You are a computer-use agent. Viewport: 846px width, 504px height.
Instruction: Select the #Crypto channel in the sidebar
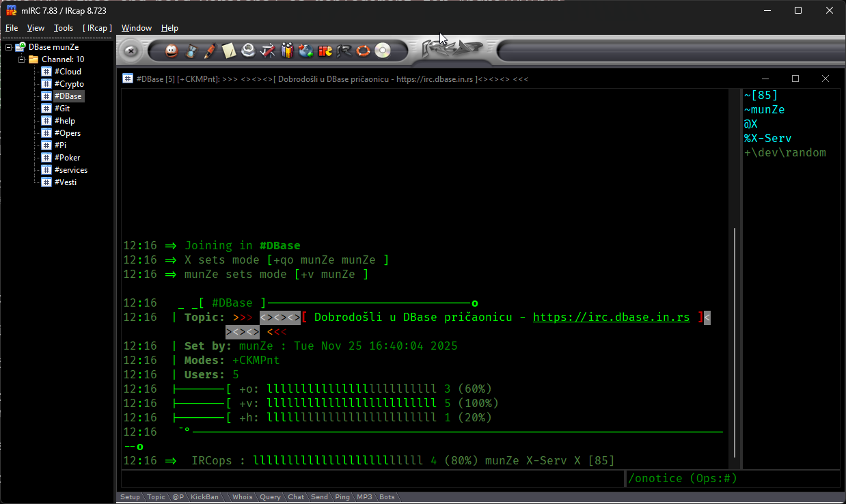[x=68, y=83]
